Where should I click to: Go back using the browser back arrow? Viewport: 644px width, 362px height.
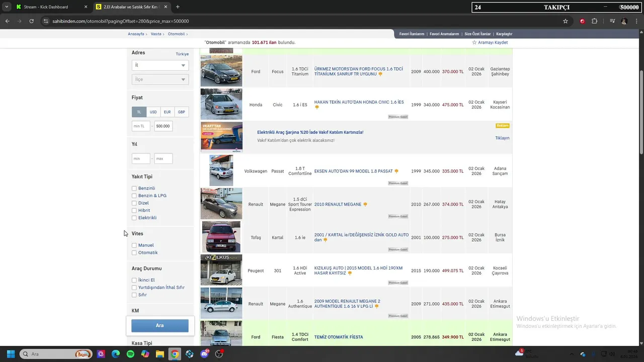click(7, 21)
